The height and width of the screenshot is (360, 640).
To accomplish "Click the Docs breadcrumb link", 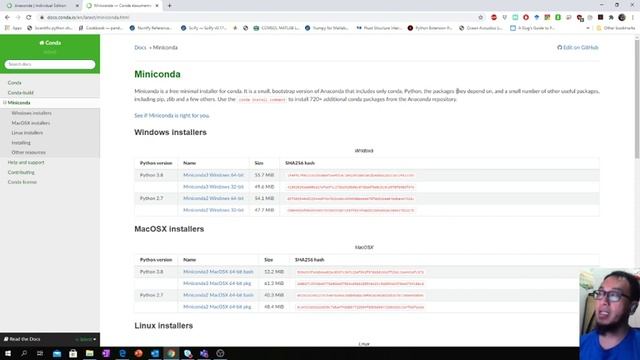I will (x=140, y=48).
